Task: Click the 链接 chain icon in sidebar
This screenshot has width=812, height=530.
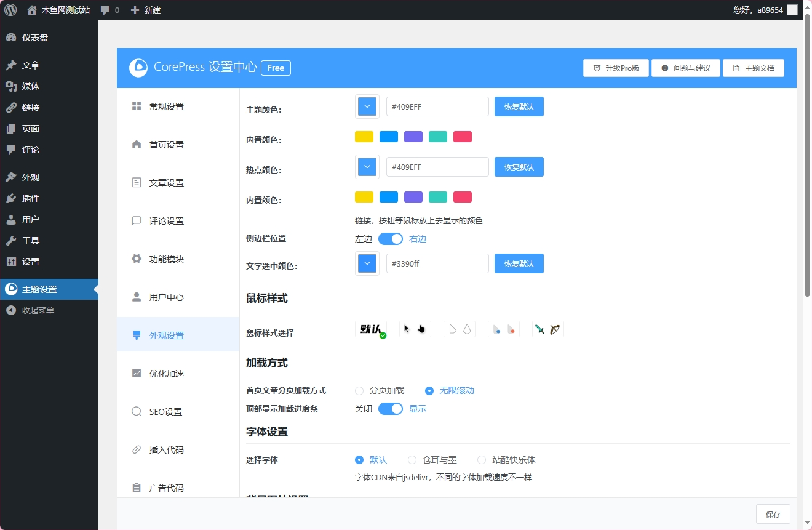Action: coord(11,108)
